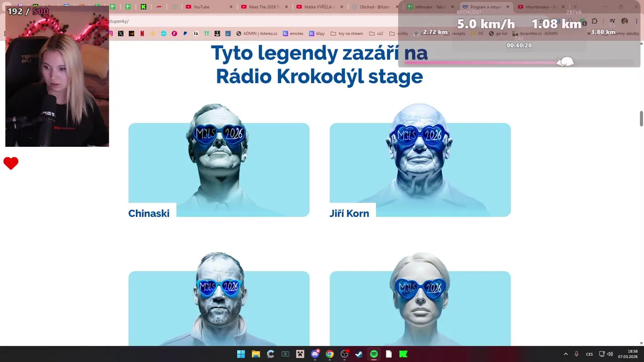
Task: Close the 'Program a vstupenky' tab
Action: pyautogui.click(x=507, y=7)
